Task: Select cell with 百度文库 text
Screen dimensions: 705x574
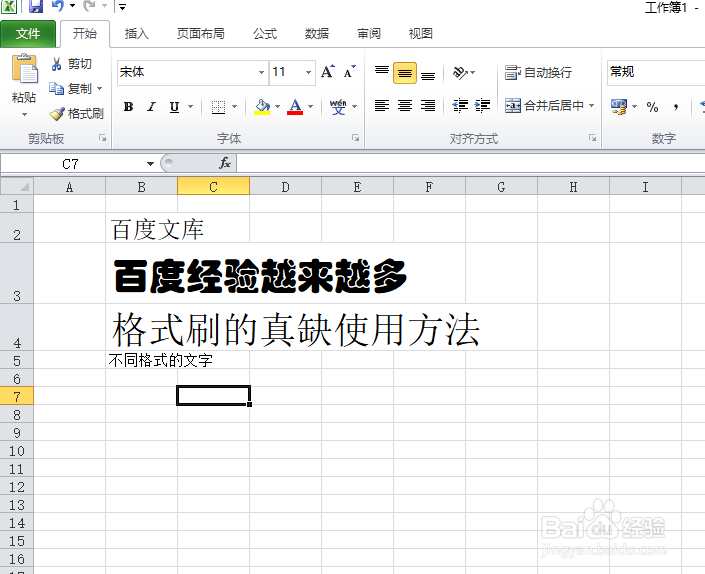Action: coord(142,228)
